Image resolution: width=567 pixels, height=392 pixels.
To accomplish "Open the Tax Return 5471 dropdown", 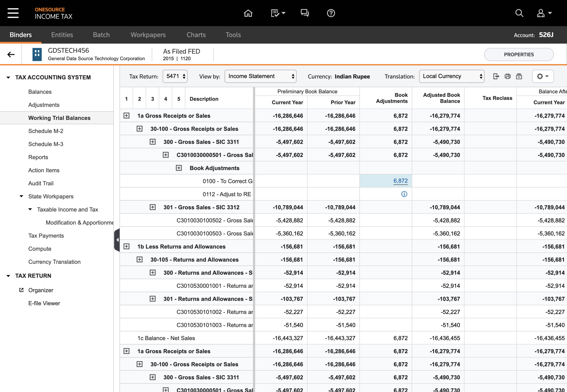I will (x=175, y=76).
